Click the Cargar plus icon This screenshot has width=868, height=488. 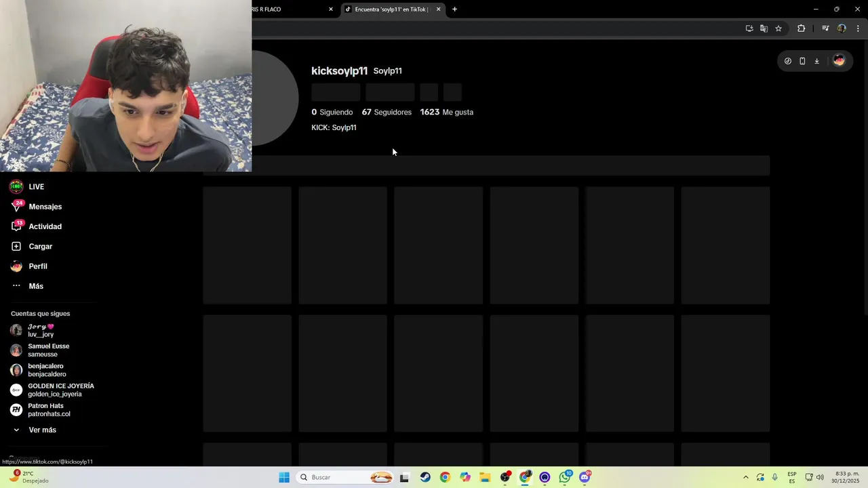[x=16, y=247]
